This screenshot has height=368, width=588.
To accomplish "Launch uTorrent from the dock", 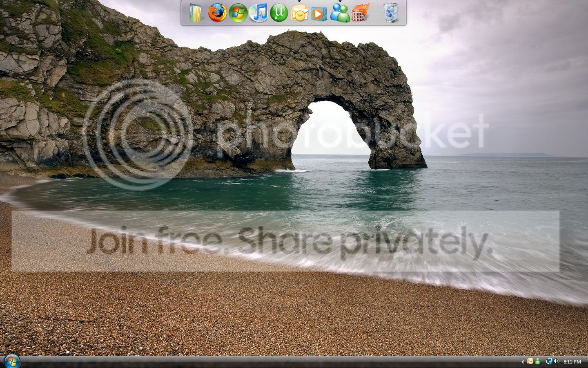I will click(x=279, y=13).
